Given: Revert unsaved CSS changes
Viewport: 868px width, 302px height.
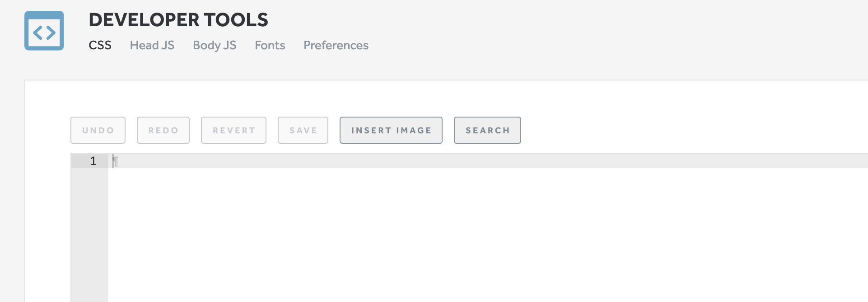Looking at the screenshot, I should click(x=233, y=130).
